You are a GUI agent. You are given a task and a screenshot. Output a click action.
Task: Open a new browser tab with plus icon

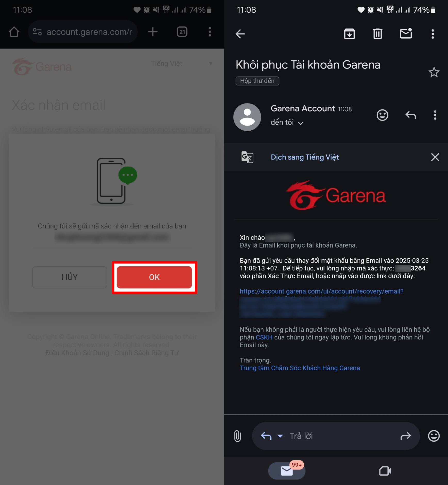(x=153, y=32)
